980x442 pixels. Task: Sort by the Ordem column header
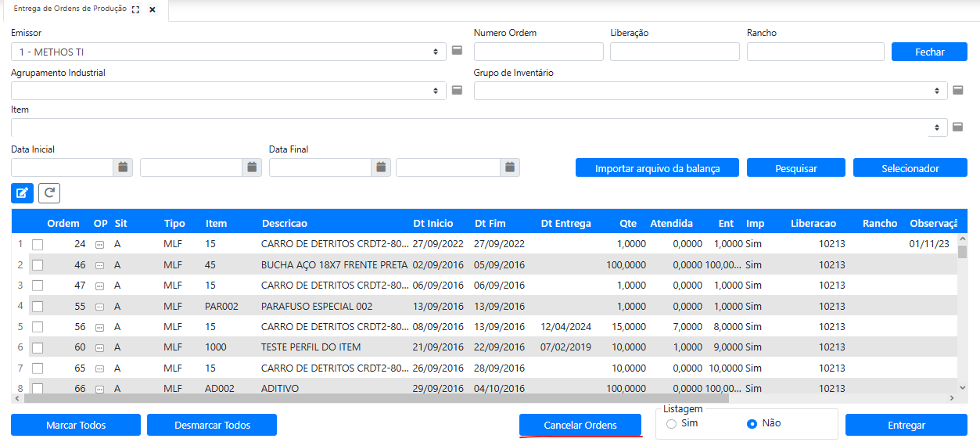(63, 223)
